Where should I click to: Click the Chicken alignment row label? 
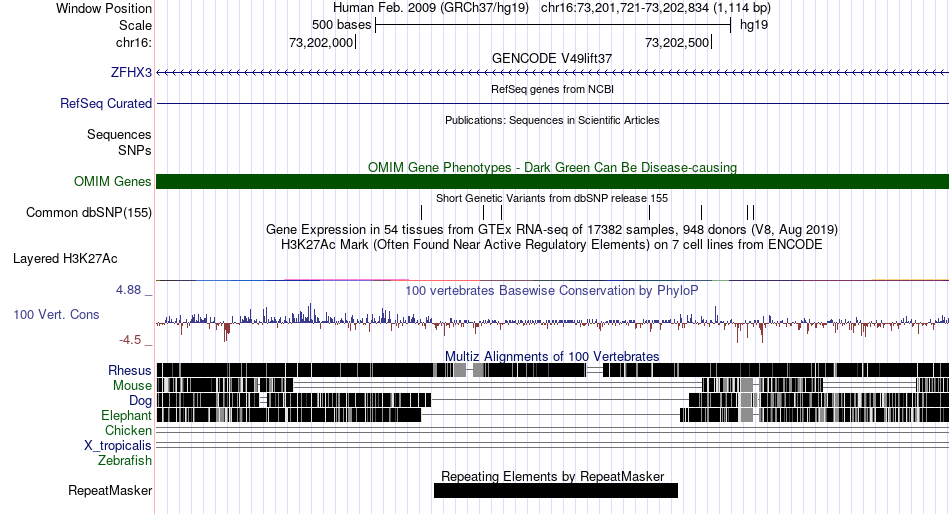(x=128, y=430)
